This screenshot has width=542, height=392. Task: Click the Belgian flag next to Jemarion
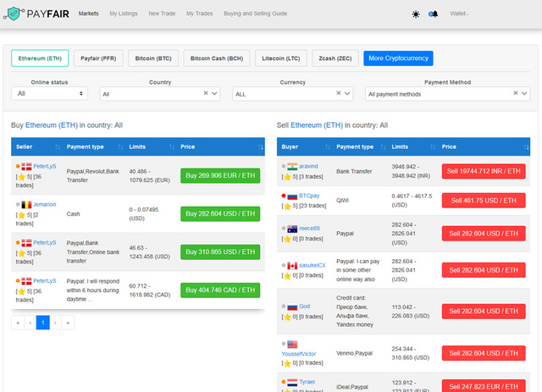coord(26,205)
